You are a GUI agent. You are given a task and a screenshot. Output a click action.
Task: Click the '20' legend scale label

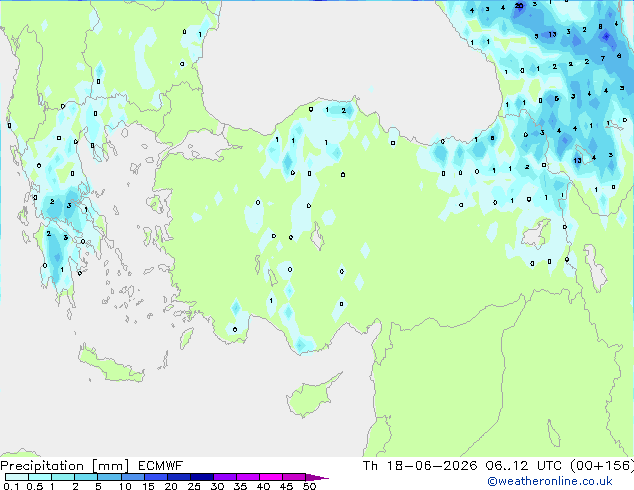(x=171, y=486)
